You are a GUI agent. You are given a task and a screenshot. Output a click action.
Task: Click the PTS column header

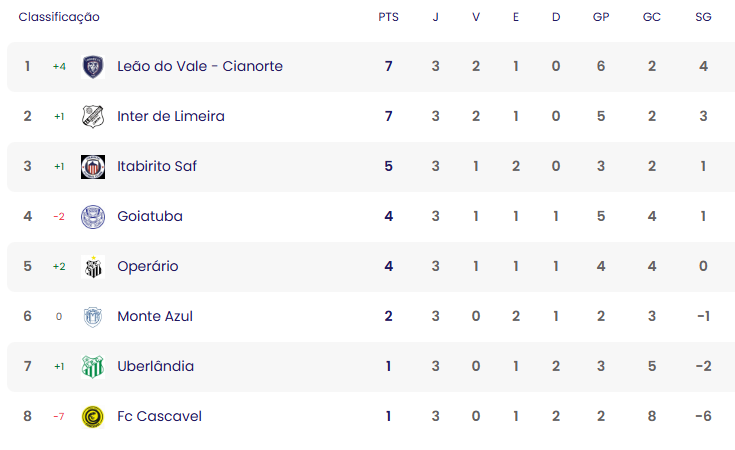coord(389,17)
